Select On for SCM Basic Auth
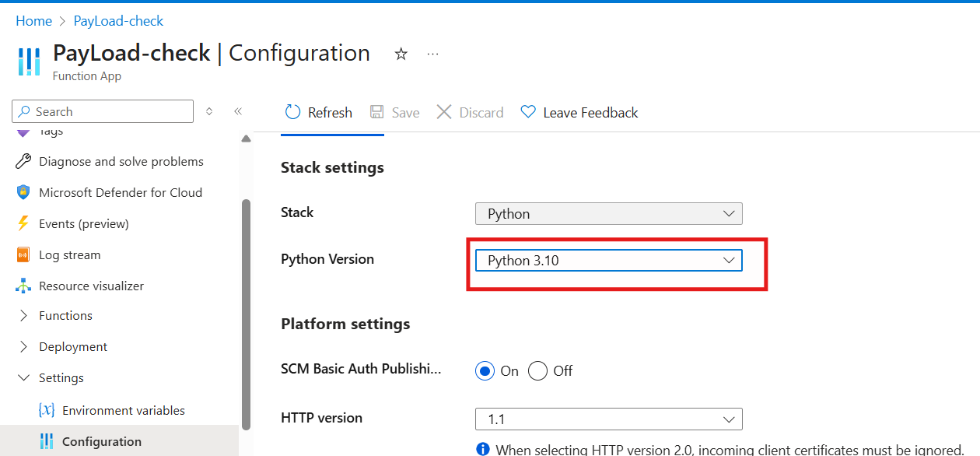The image size is (980, 456). click(485, 371)
